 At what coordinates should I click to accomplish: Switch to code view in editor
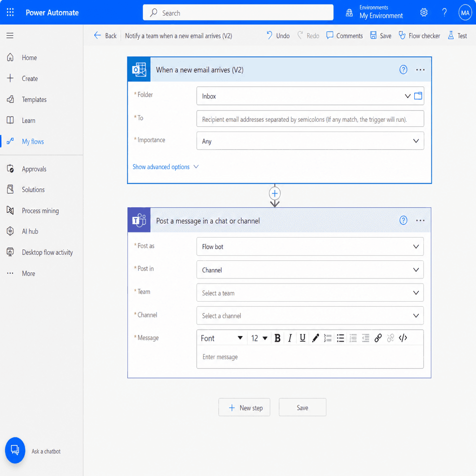[x=403, y=338]
